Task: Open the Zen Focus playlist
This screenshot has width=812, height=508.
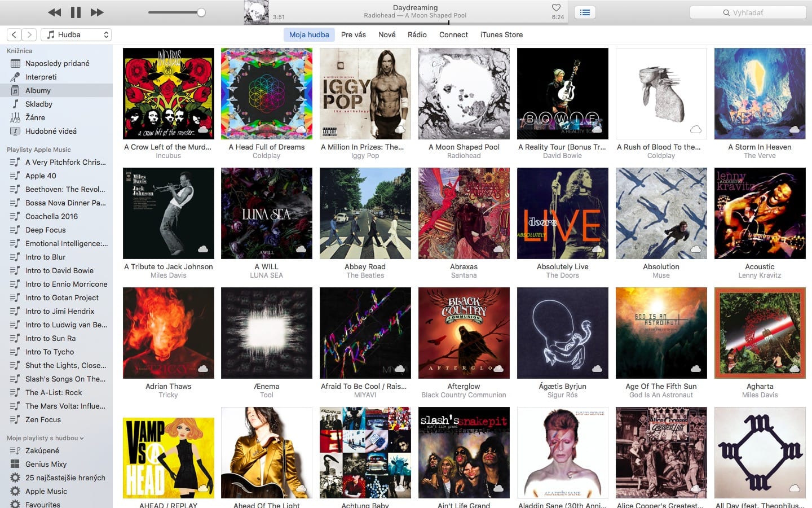Action: point(56,419)
